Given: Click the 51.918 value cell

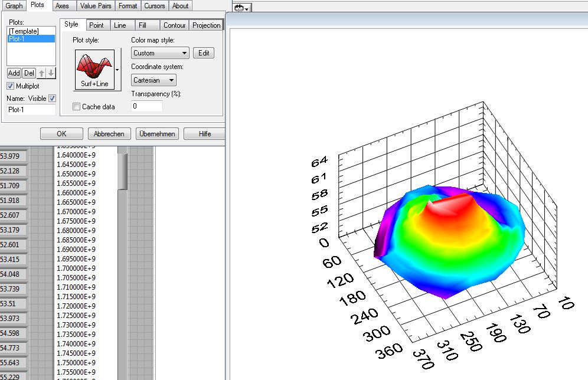Looking at the screenshot, I should (13, 201).
